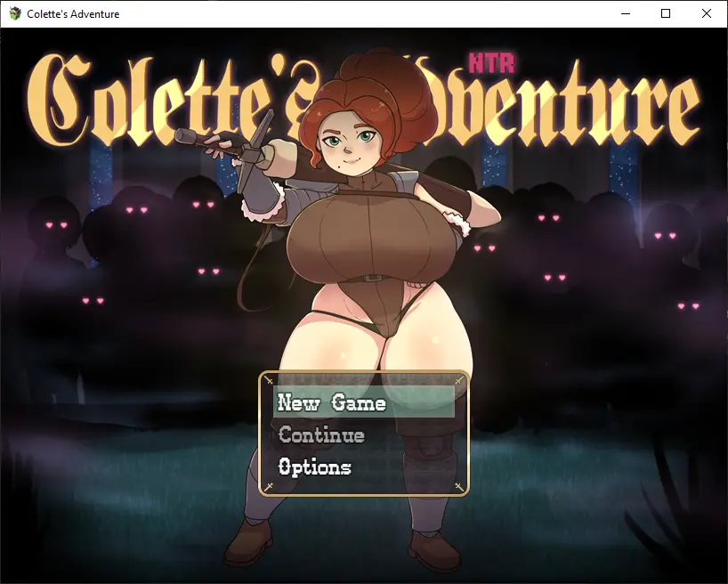Click the bottom-left corner ornament of menu frame
728x584 pixels.
point(269,487)
